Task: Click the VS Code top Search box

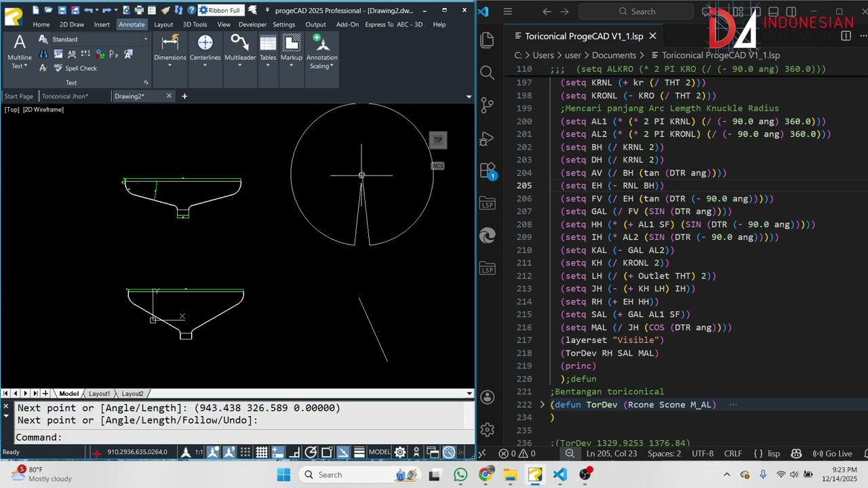Action: (637, 12)
